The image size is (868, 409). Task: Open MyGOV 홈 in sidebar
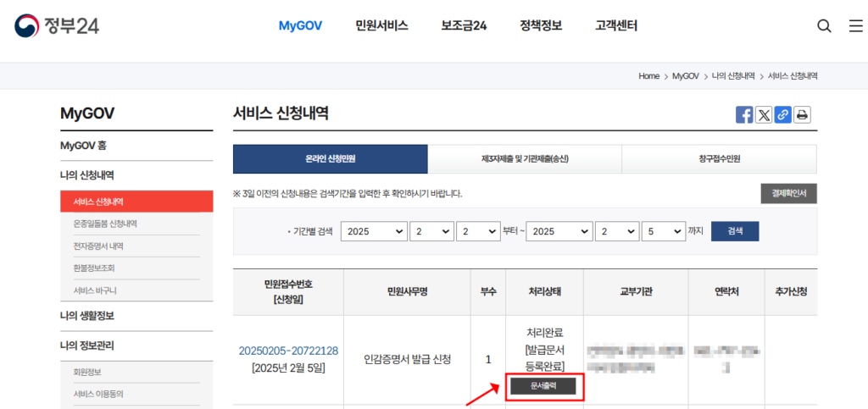(84, 146)
